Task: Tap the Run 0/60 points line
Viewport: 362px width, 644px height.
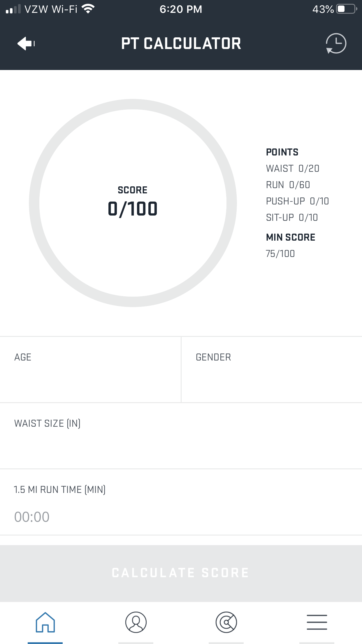Action: click(x=288, y=185)
